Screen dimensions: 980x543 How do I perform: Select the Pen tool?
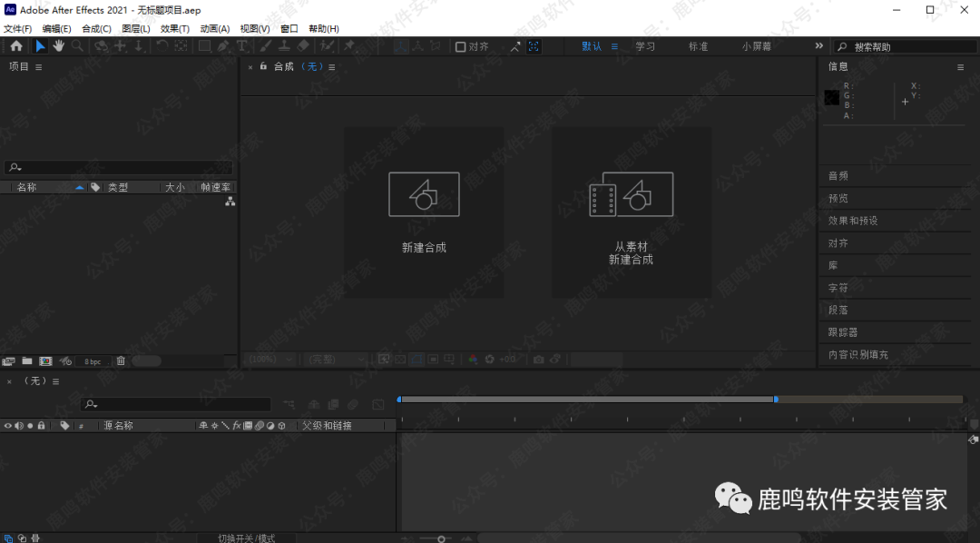click(222, 46)
